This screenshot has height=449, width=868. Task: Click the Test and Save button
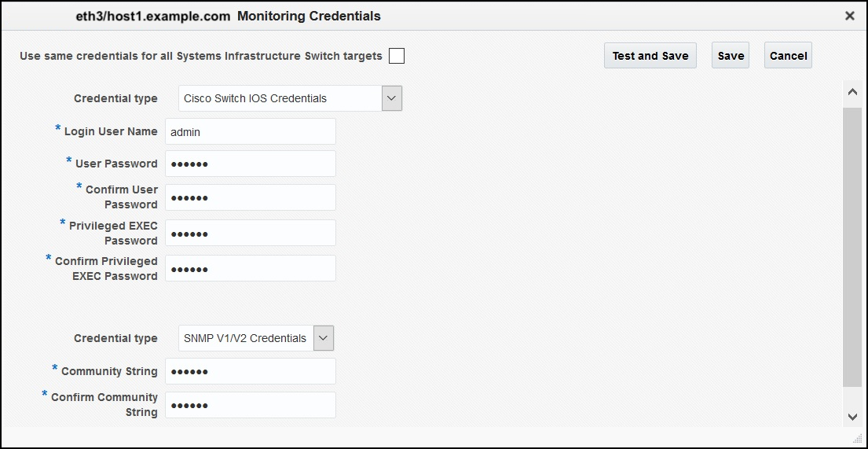(x=650, y=56)
